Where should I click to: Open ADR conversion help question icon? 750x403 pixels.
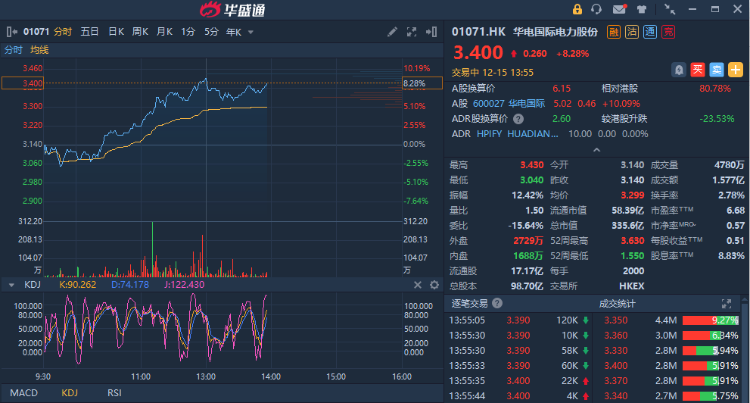[x=518, y=119]
